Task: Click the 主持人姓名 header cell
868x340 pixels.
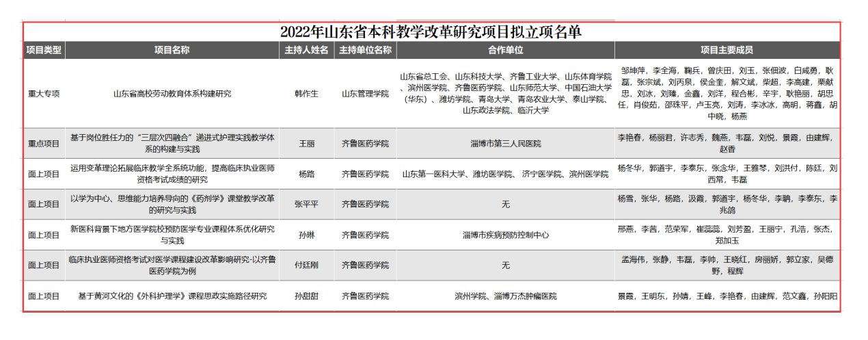Action: pyautogui.click(x=306, y=50)
